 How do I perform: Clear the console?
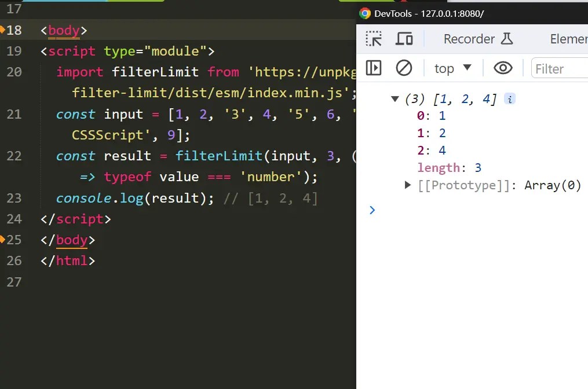pos(404,68)
